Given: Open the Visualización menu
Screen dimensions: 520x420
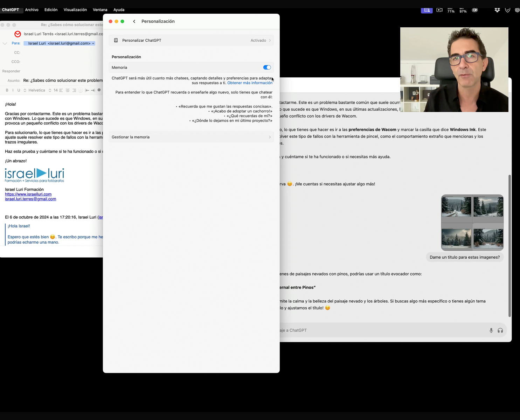Looking at the screenshot, I should [x=75, y=10].
